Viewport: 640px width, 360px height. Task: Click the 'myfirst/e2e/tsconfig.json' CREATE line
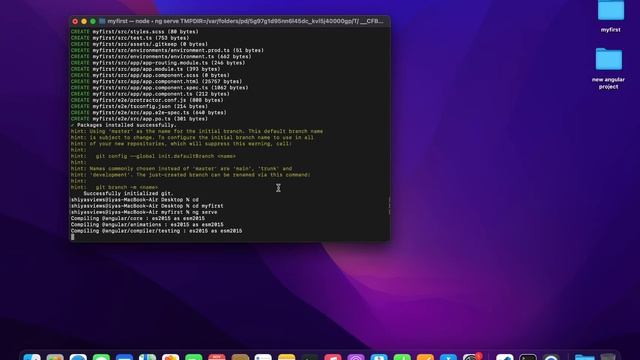click(139, 107)
